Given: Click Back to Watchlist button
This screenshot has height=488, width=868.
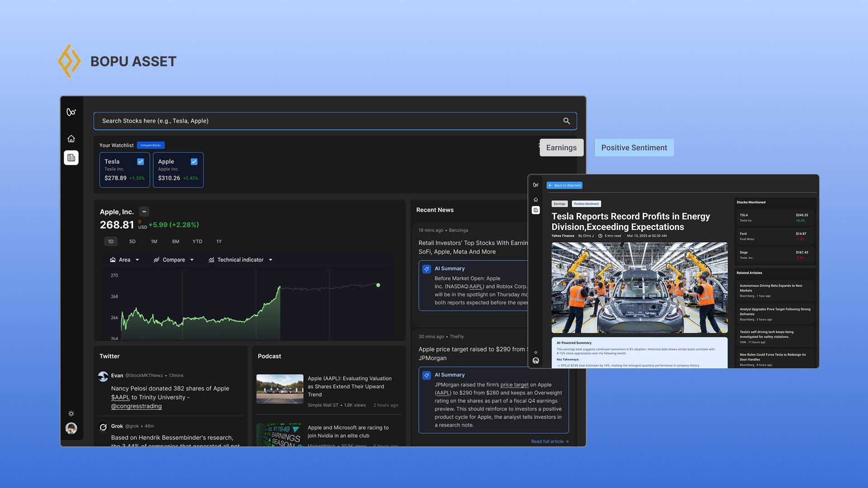Looking at the screenshot, I should click(564, 185).
